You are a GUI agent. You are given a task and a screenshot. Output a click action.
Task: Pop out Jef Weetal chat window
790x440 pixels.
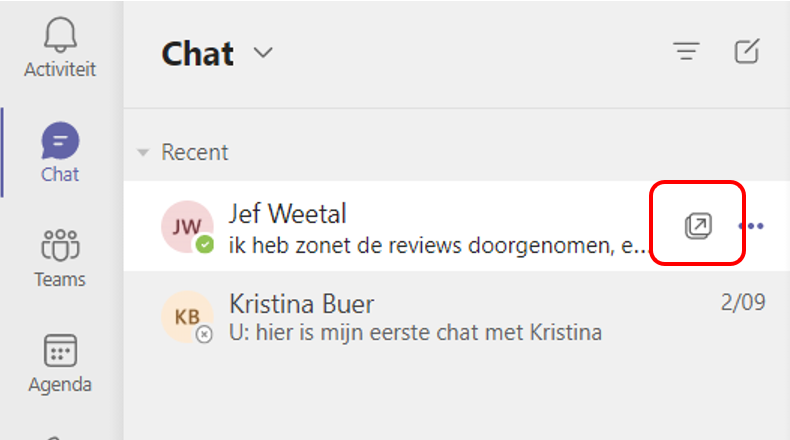(x=698, y=226)
